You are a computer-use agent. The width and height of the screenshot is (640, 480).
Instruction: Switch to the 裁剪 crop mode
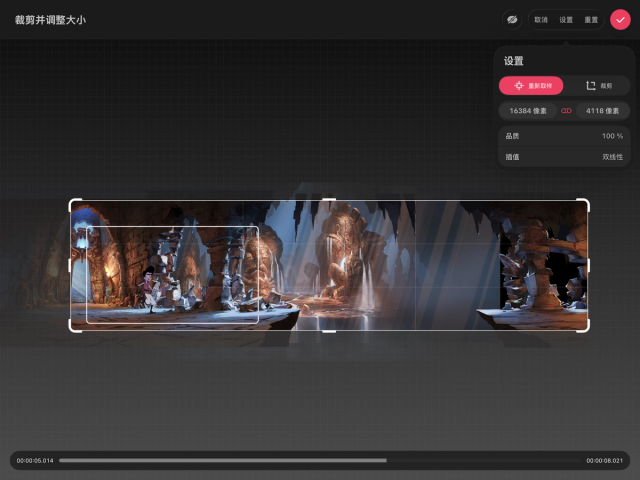(x=599, y=86)
